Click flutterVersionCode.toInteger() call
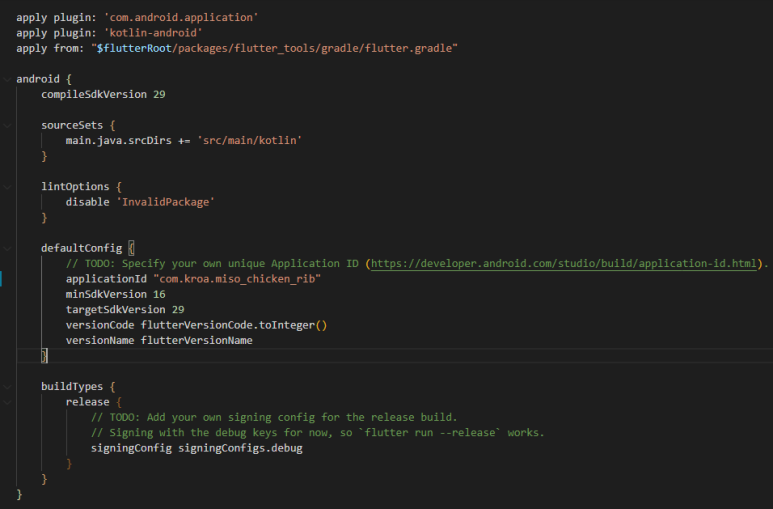Screen dimensions: 773x509 click(234, 325)
